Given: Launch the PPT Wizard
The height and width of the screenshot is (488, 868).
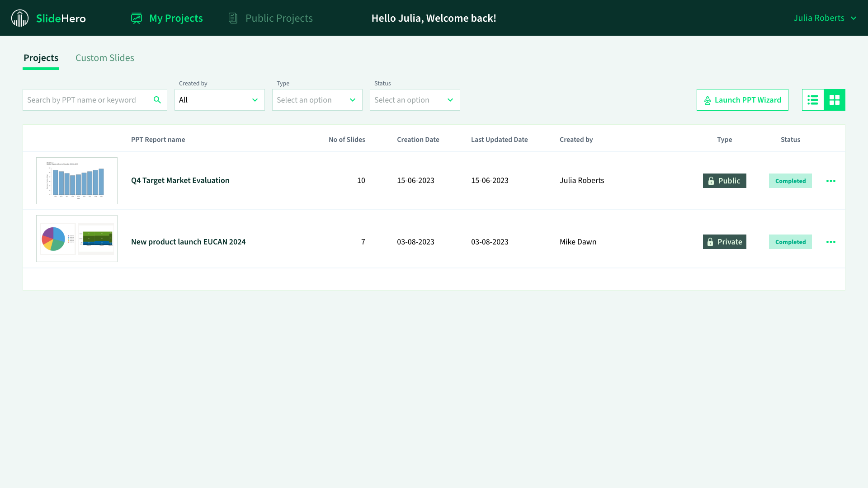Looking at the screenshot, I should coord(742,100).
